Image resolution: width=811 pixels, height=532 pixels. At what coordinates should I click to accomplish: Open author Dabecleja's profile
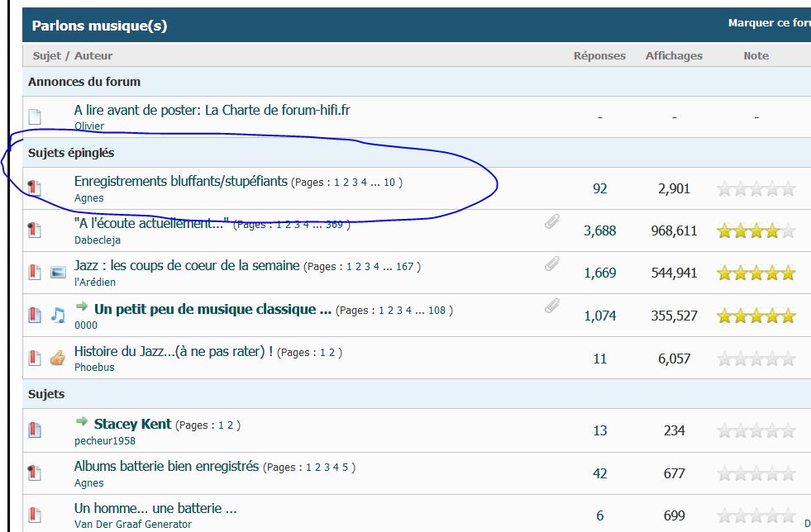(x=98, y=240)
